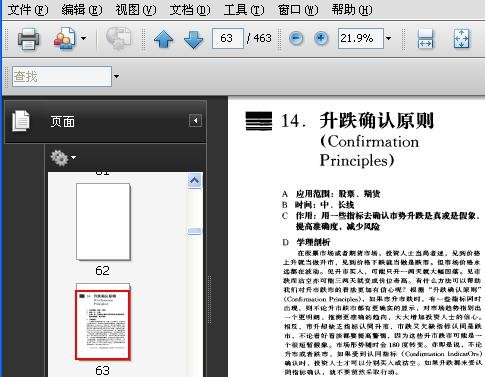Open the pages panel gear options menu

pos(63,158)
